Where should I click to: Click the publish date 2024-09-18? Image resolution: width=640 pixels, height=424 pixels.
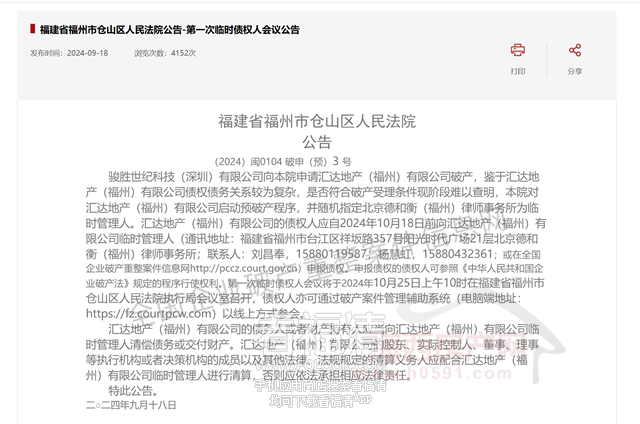pyautogui.click(x=87, y=53)
